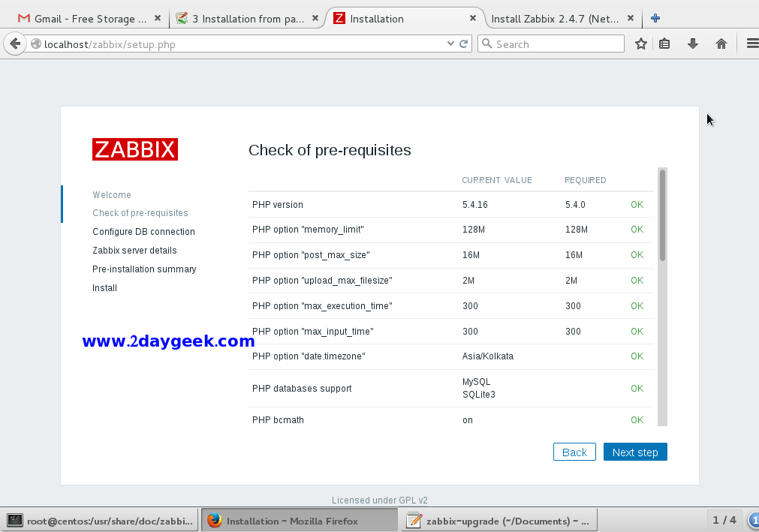
Task: Close the Install Zabbix 2.4.7 tab
Action: [630, 18]
